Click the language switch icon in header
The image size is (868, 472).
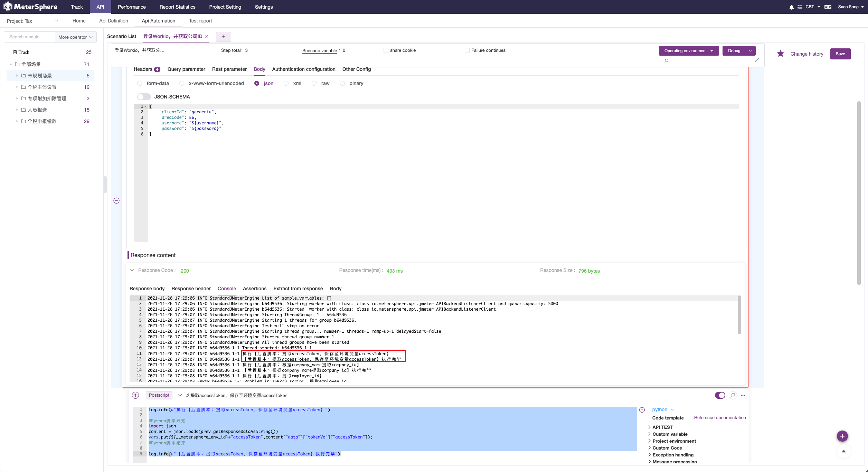[x=828, y=7]
